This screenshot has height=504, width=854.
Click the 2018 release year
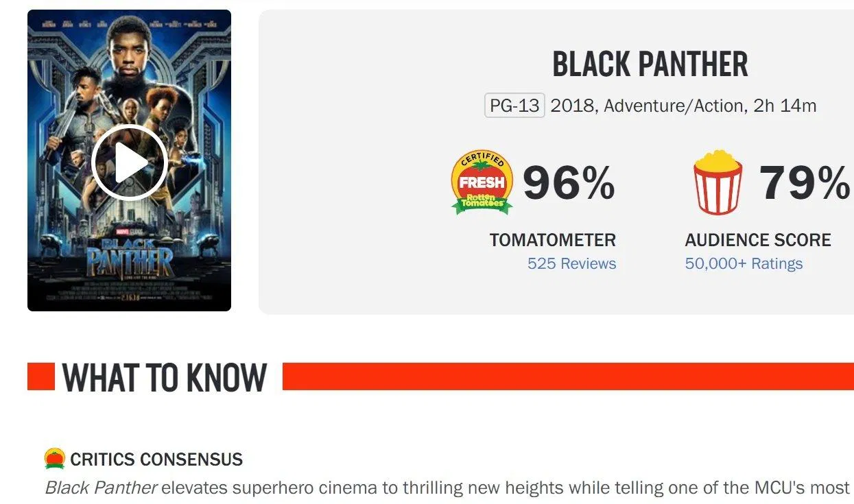pyautogui.click(x=570, y=106)
